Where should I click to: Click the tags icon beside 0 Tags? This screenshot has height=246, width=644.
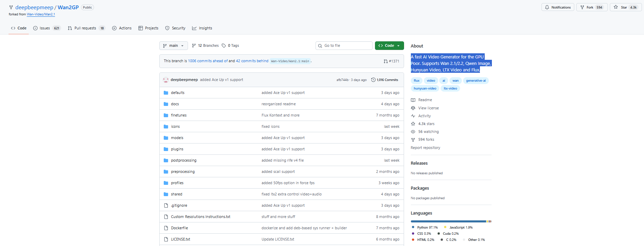[224, 46]
